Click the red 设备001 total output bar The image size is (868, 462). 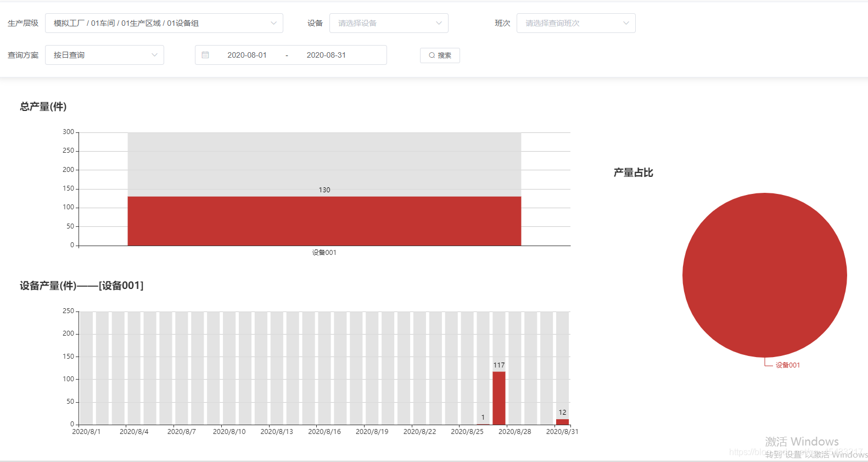click(324, 221)
